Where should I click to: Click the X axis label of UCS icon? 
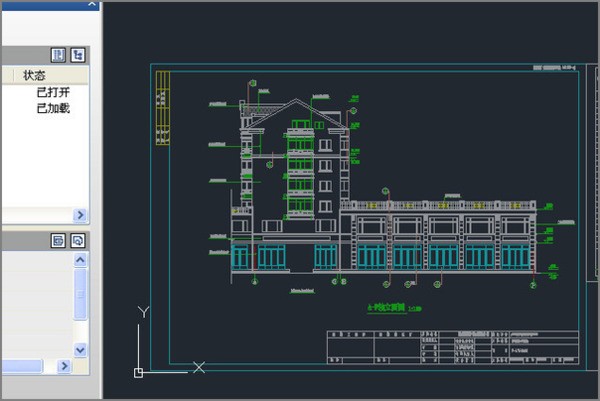coord(199,368)
